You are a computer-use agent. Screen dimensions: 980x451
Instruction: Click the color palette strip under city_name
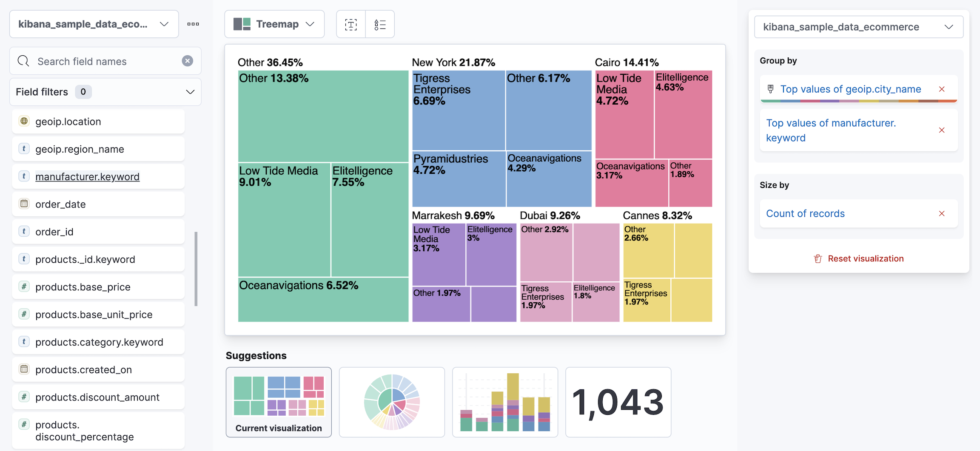click(x=858, y=101)
